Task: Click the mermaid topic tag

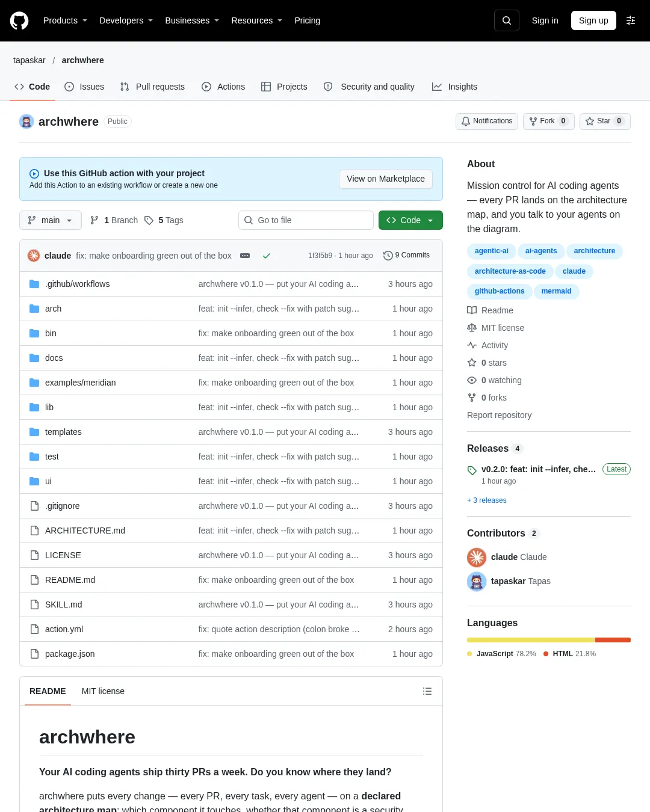Action: tap(556, 291)
